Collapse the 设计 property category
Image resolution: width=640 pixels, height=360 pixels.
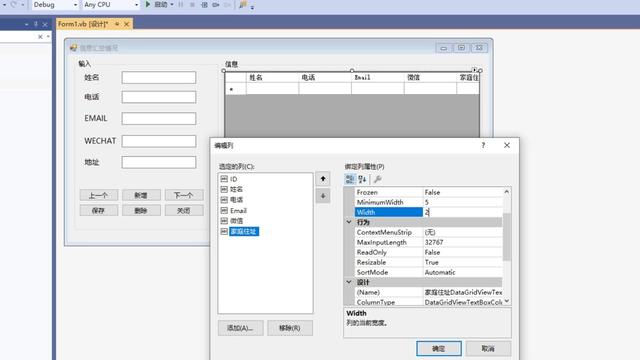[x=349, y=282]
